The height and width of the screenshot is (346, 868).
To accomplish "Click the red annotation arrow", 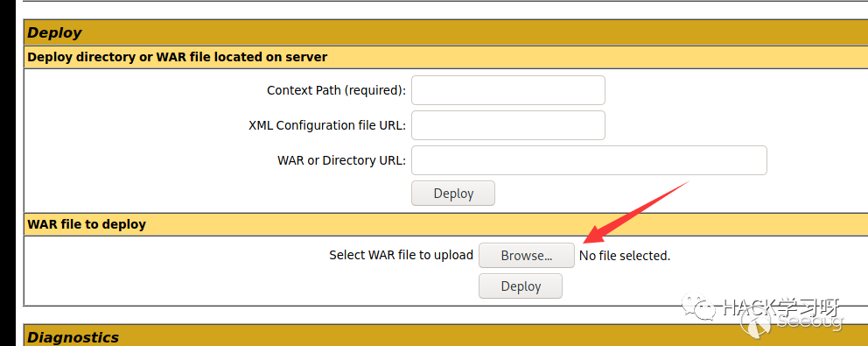I will (637, 212).
